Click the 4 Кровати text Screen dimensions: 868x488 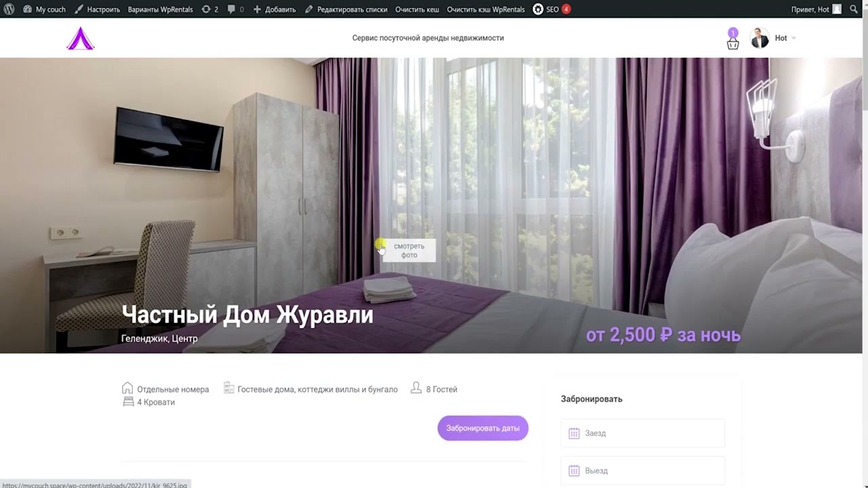(156, 403)
